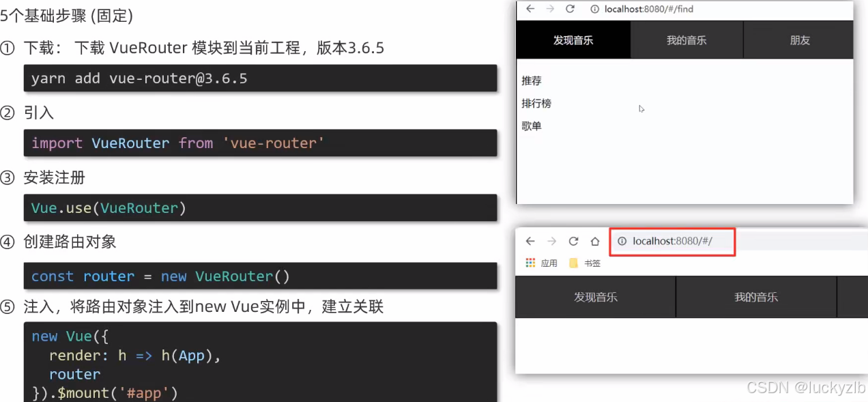The height and width of the screenshot is (402, 868).
Task: Select 发现音乐 in bottom browser nav
Action: point(595,297)
